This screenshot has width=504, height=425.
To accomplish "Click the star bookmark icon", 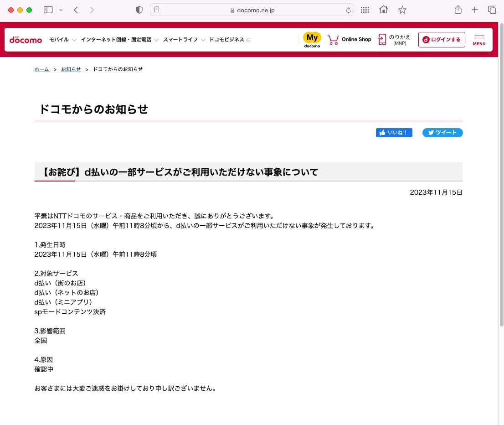I will (402, 10).
